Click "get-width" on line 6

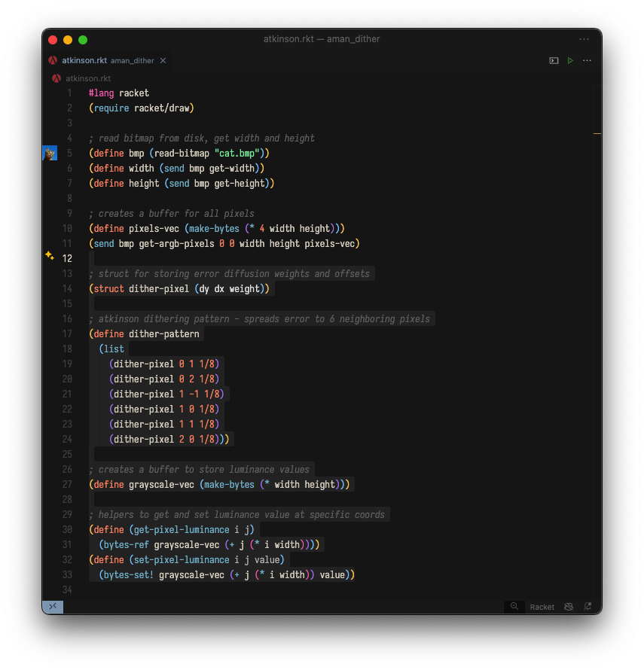pyautogui.click(x=232, y=169)
